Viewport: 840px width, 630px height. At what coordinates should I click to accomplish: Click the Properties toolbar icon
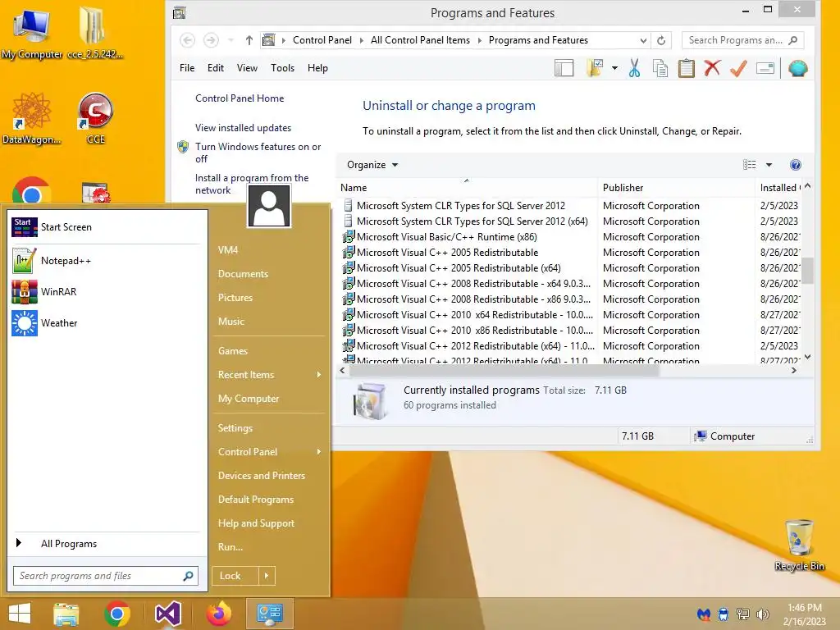[765, 68]
